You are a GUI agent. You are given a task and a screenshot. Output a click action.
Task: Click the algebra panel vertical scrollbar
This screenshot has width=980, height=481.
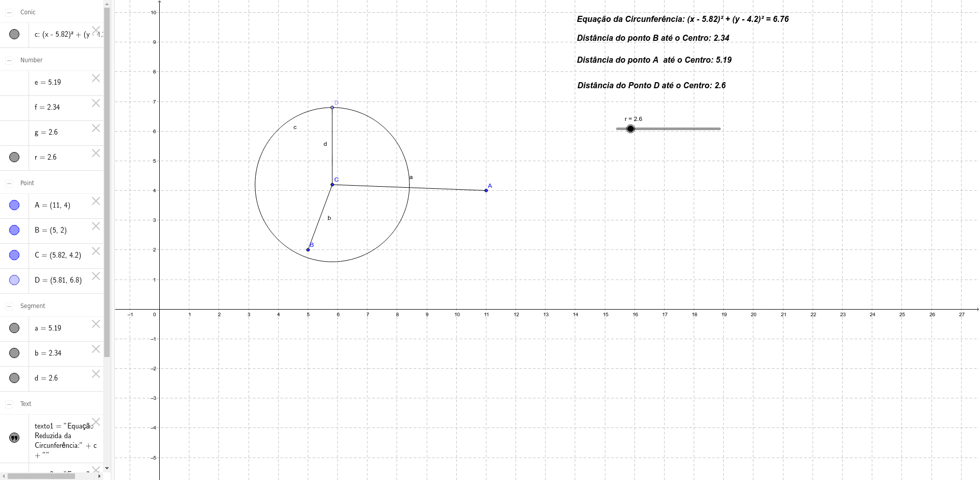tap(107, 182)
